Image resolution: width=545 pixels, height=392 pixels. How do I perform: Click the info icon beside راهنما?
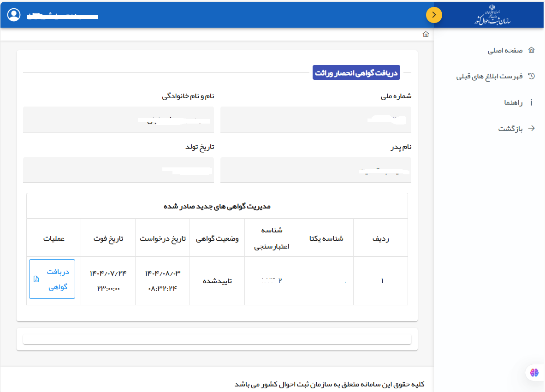[531, 103]
